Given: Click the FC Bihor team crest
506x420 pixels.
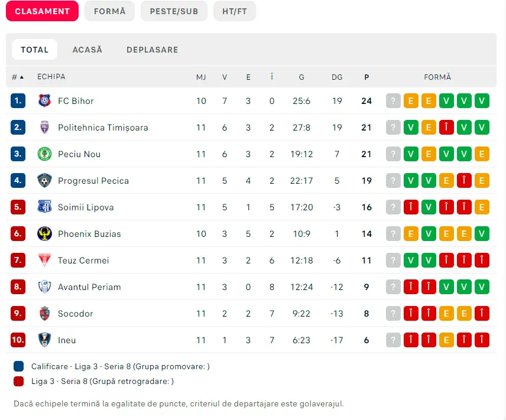Looking at the screenshot, I should (x=44, y=101).
